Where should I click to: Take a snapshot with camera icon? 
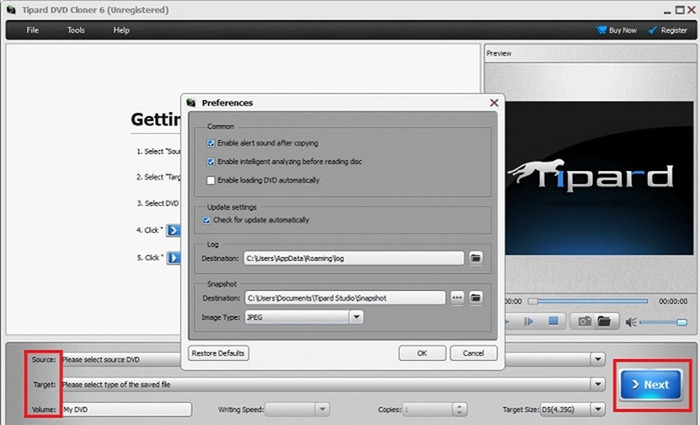[x=584, y=321]
